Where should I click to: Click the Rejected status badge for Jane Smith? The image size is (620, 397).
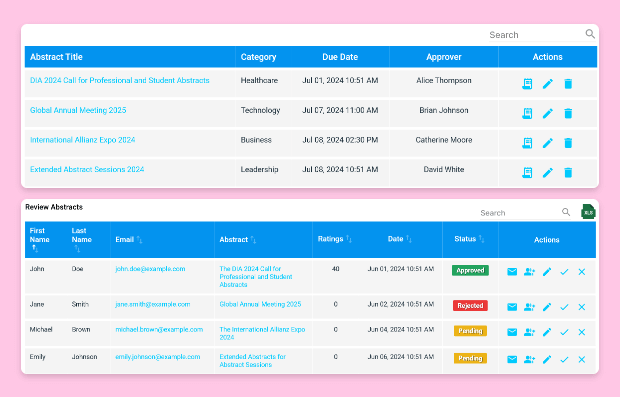point(470,306)
